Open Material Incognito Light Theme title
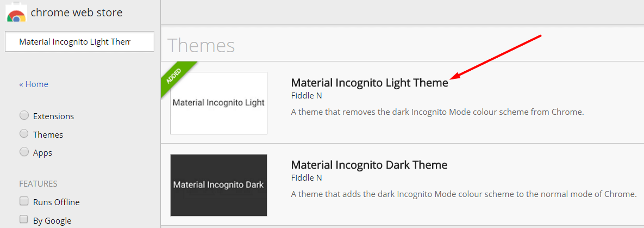The width and height of the screenshot is (644, 228). coord(370,83)
